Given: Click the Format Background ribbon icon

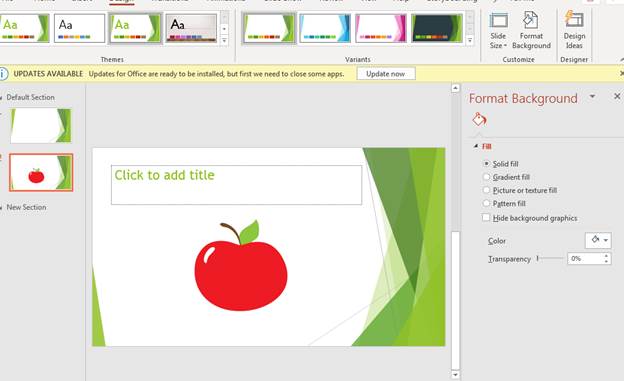Looking at the screenshot, I should 531,31.
